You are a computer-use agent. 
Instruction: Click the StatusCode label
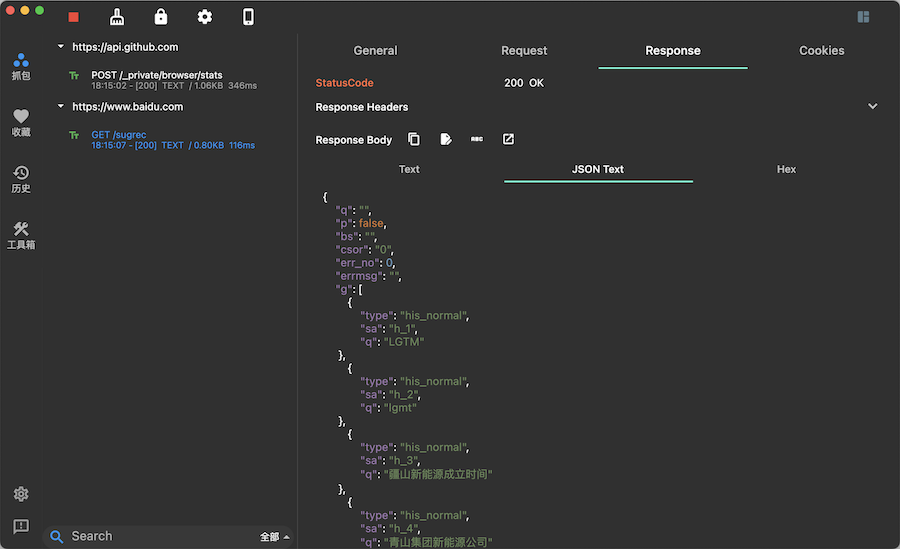point(344,83)
